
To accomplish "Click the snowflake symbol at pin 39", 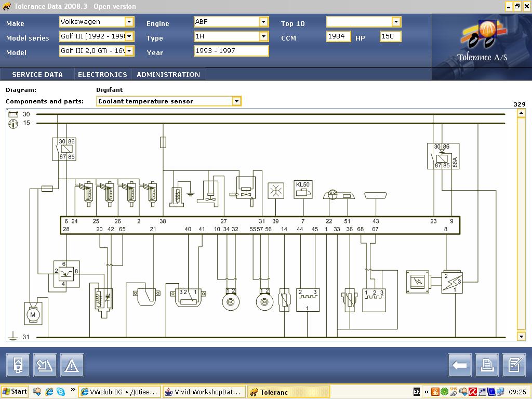I will pyautogui.click(x=276, y=191).
